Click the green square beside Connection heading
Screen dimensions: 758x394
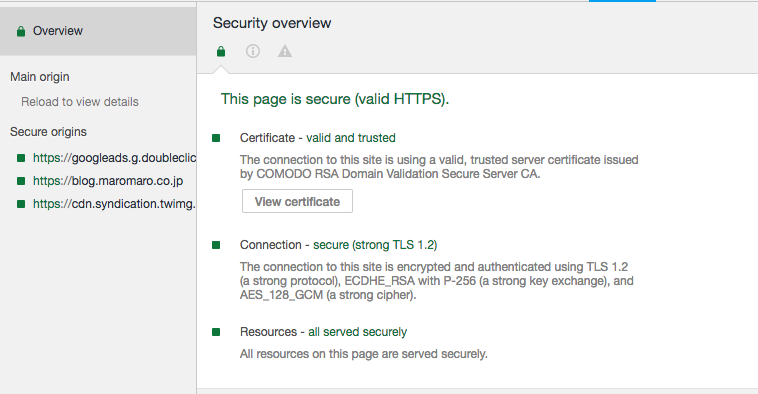(x=216, y=245)
